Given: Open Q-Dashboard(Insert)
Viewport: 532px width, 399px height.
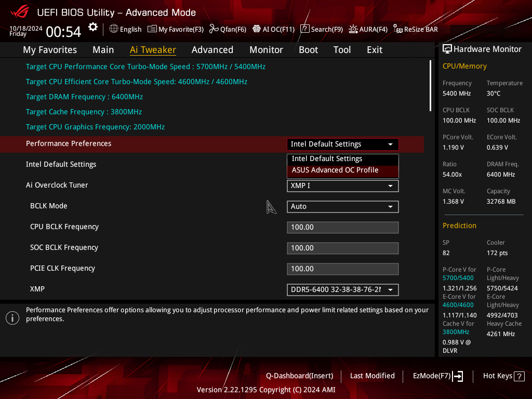Looking at the screenshot, I should click(300, 376).
